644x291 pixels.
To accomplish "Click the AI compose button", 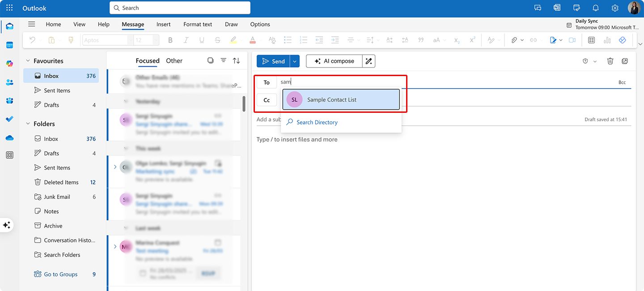I will tap(334, 61).
